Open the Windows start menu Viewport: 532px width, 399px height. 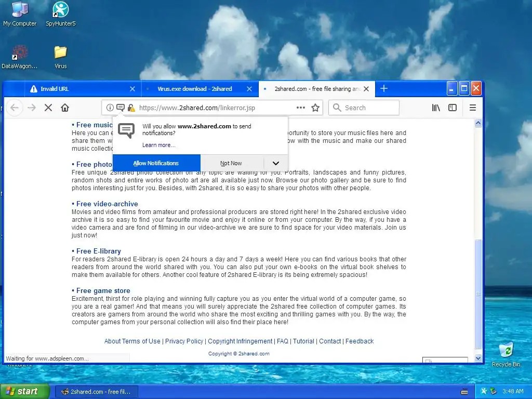25,392
